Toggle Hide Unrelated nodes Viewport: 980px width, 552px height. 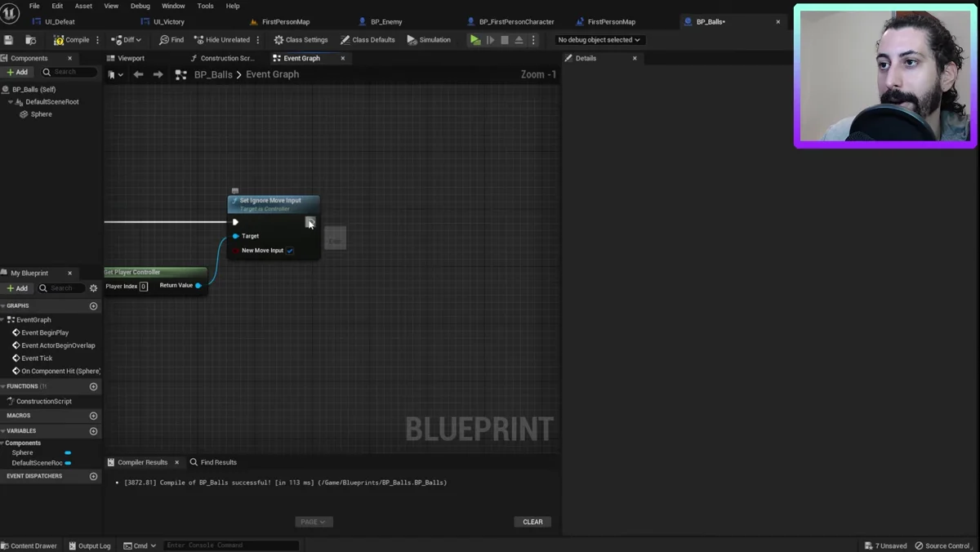point(222,40)
